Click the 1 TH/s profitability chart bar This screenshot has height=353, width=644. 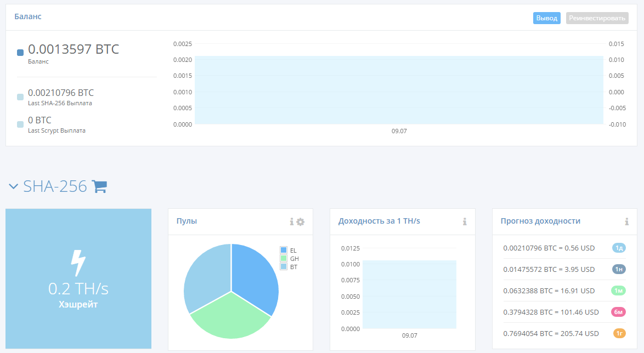pos(409,294)
